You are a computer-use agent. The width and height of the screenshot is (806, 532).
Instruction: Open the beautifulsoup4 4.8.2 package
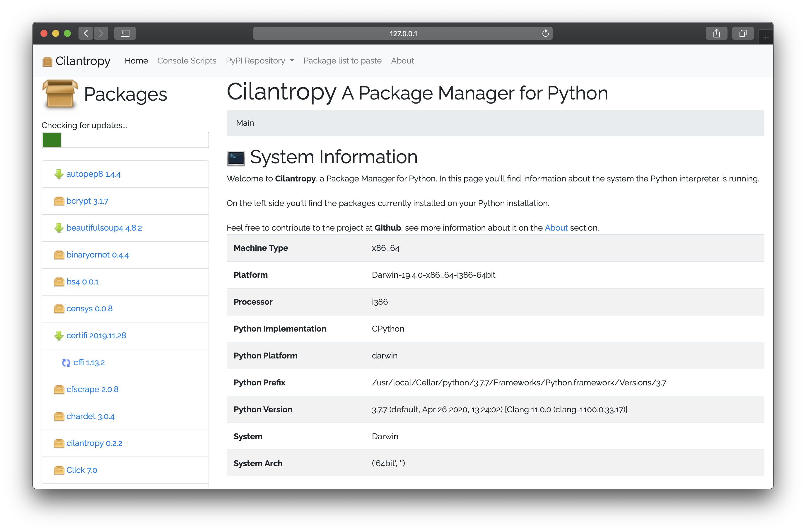pyautogui.click(x=104, y=228)
